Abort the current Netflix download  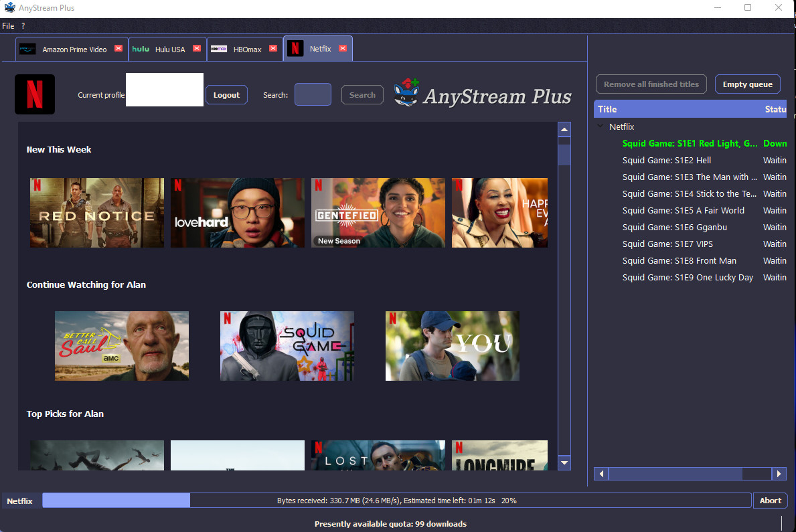770,501
